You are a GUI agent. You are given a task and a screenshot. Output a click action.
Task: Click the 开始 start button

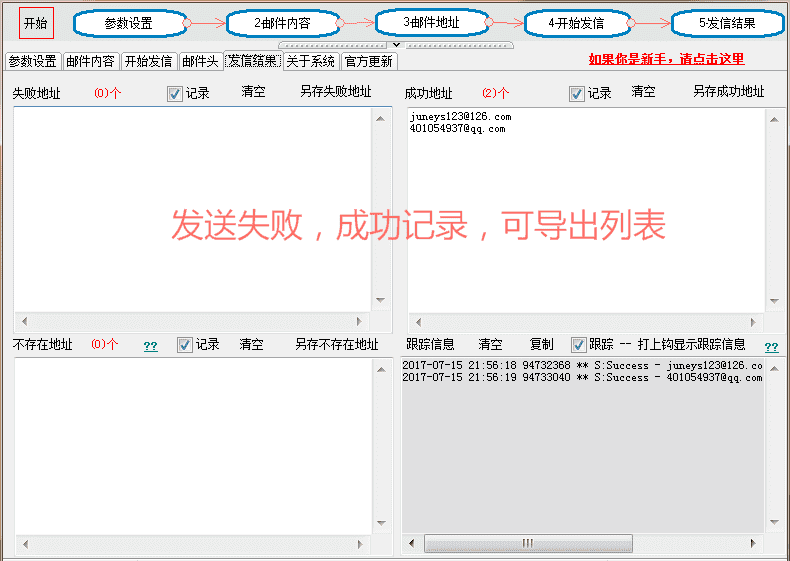coord(36,23)
